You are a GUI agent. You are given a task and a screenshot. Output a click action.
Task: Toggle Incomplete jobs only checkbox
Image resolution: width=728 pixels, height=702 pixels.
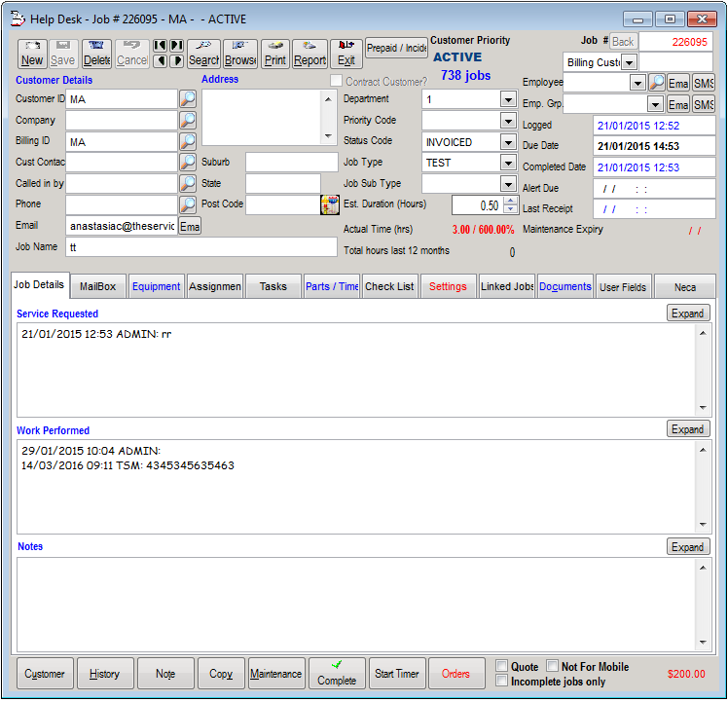point(501,682)
